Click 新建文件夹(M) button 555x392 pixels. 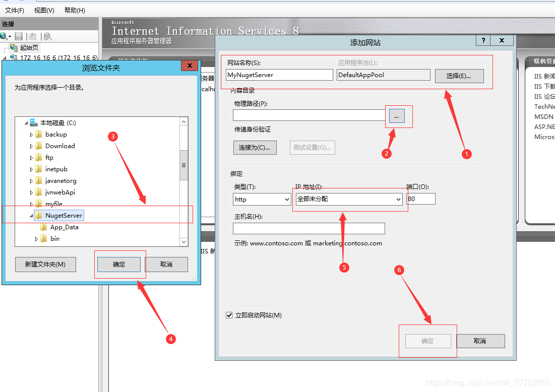coord(45,265)
